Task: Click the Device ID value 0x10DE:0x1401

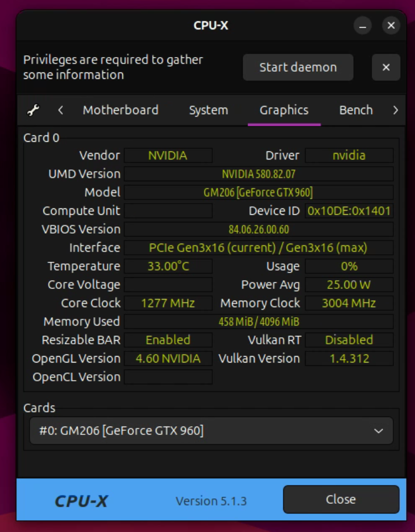Action: tap(349, 211)
